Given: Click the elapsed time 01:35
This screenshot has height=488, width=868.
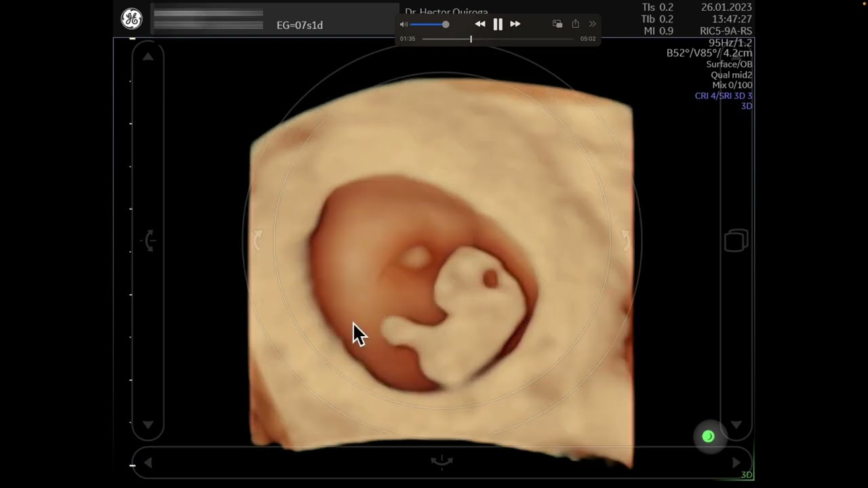Looking at the screenshot, I should point(408,39).
